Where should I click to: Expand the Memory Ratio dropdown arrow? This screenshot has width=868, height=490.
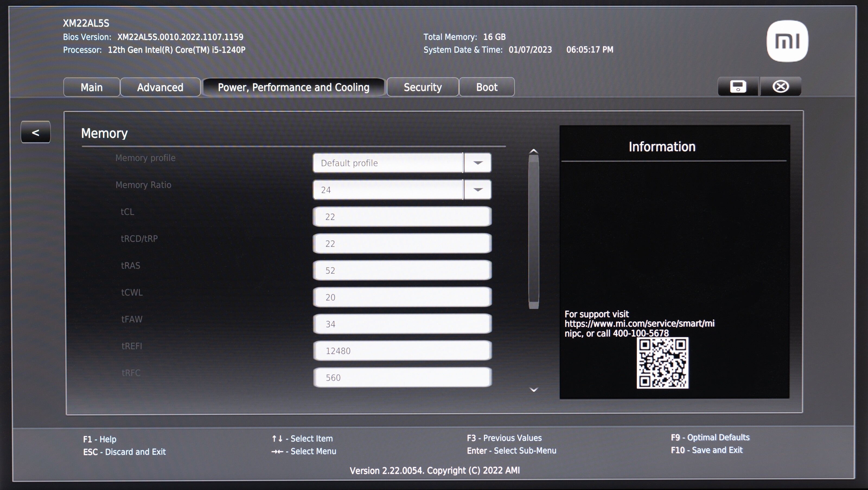tap(477, 190)
